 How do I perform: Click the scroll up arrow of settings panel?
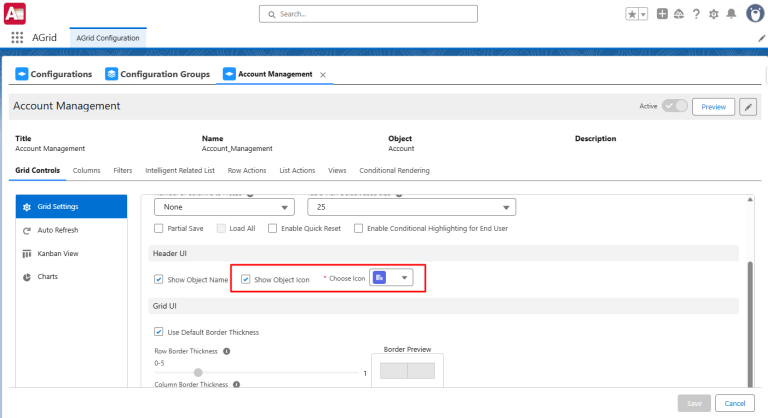coord(750,199)
